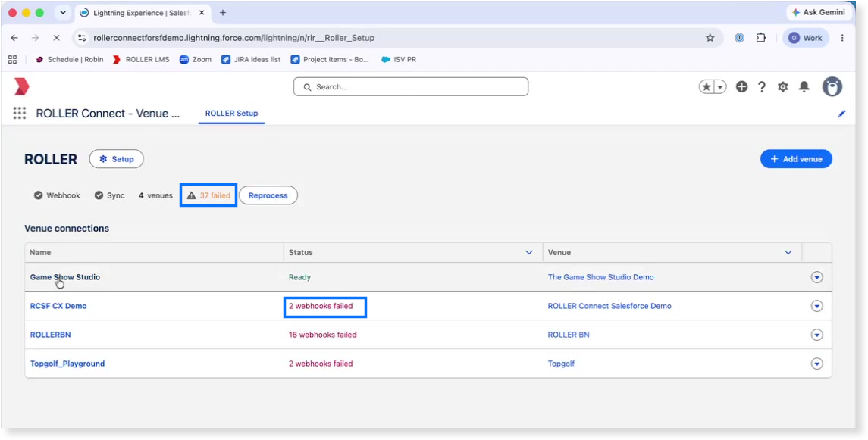868x440 pixels.
Task: Click the 37 failed indicator
Action: coord(208,195)
